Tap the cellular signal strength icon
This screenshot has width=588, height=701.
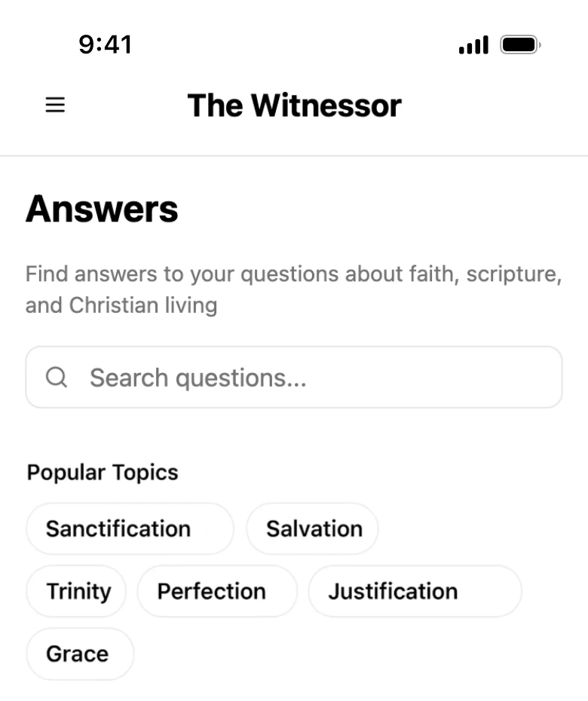[x=473, y=45]
